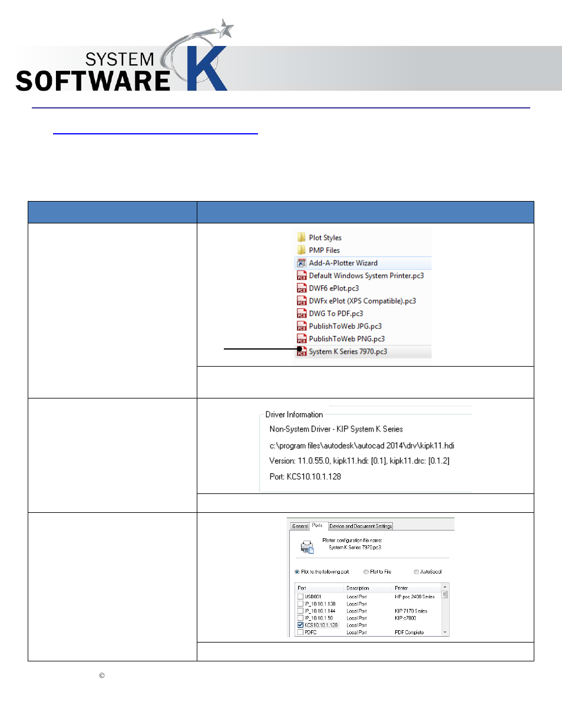Click the 'Plot Styles' folder name
Image resolution: width=562 pixels, height=728 pixels.
click(x=325, y=238)
